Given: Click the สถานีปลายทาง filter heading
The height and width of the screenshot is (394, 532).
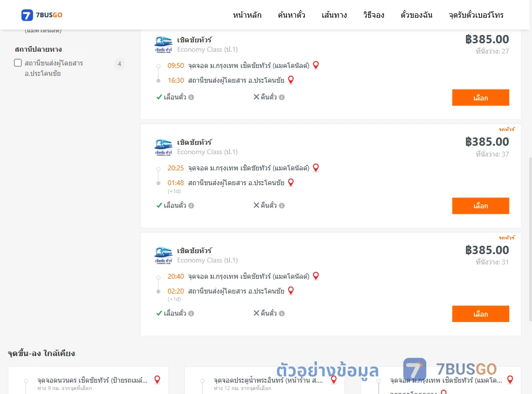Looking at the screenshot, I should [38, 49].
